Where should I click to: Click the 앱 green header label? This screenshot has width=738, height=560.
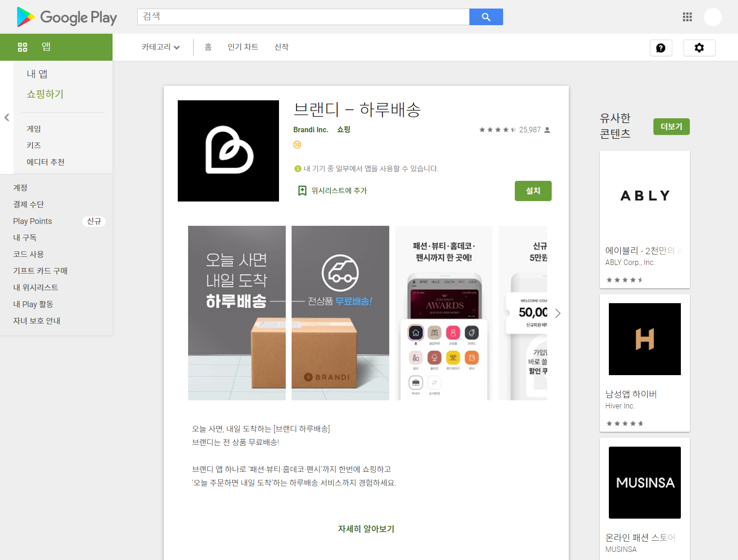pos(46,47)
